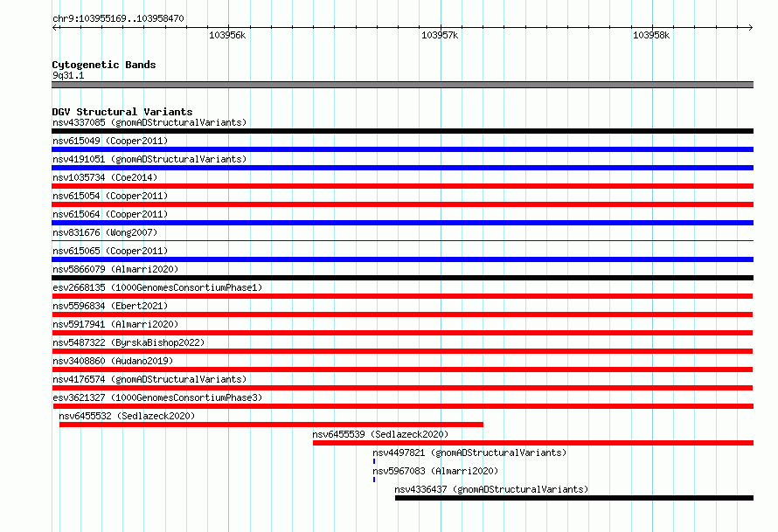This screenshot has width=778, height=532.
Task: Click the blue bar under nsv615049
Action: point(402,149)
